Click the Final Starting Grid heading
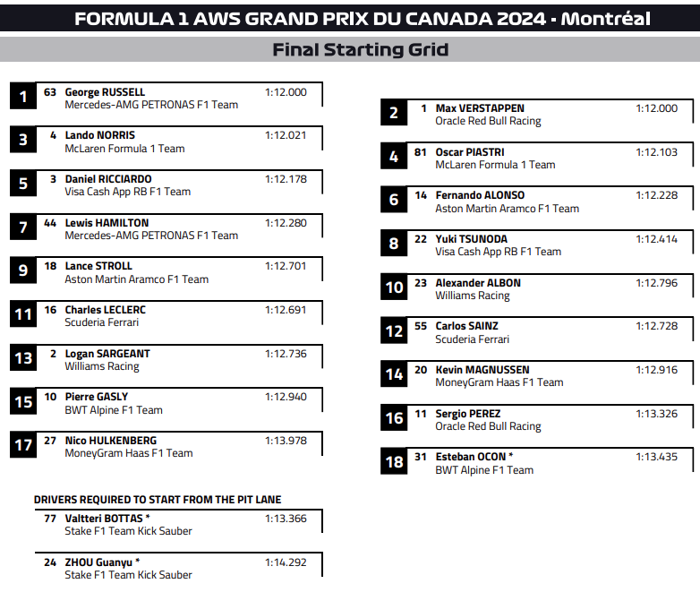This screenshot has height=592, width=700. [x=360, y=50]
